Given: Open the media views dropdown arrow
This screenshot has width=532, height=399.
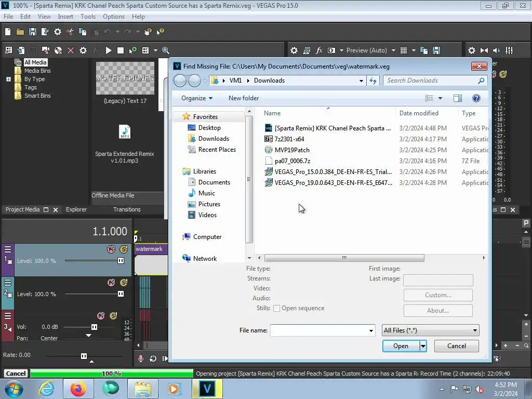Looking at the screenshot, I should 155,50.
